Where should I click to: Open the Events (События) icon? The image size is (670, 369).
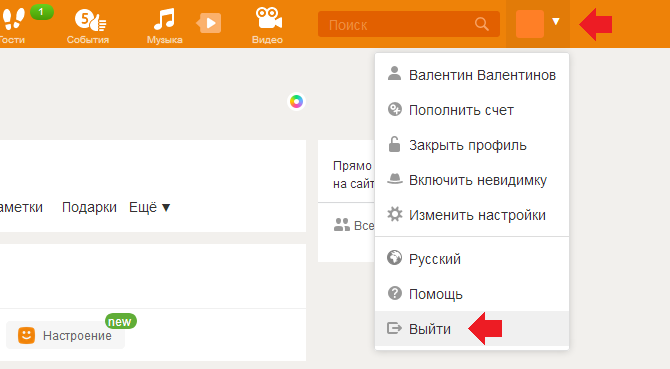(x=90, y=20)
